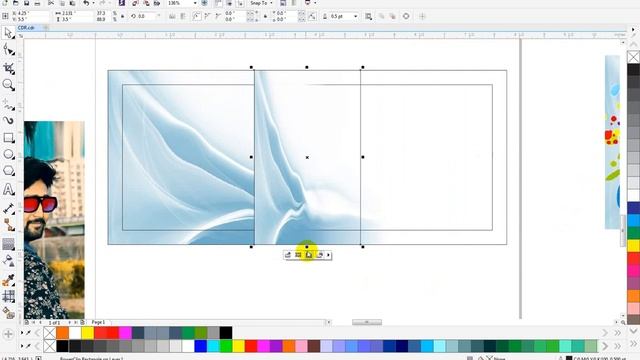Click the Open folder icon
640x360 pixels.
(16, 3)
